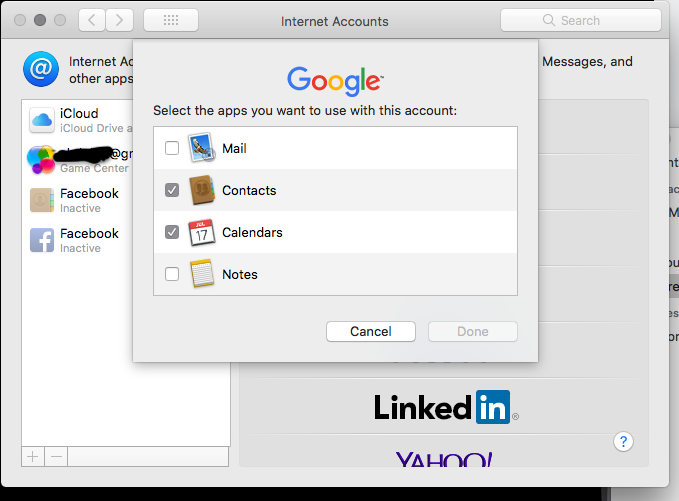The width and height of the screenshot is (679, 501).
Task: Click the Notes label
Action: coord(239,275)
